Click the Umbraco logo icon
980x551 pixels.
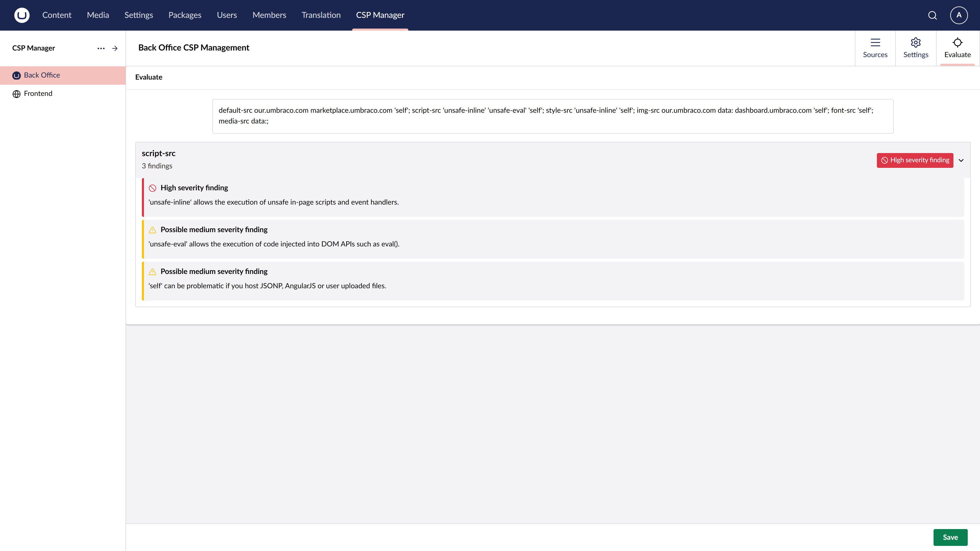point(22,15)
